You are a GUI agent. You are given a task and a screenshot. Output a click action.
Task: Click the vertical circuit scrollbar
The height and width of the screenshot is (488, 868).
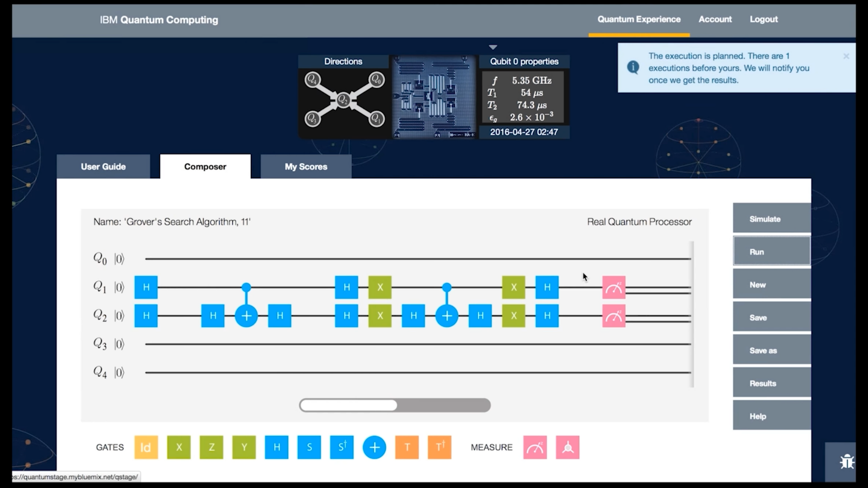click(693, 314)
